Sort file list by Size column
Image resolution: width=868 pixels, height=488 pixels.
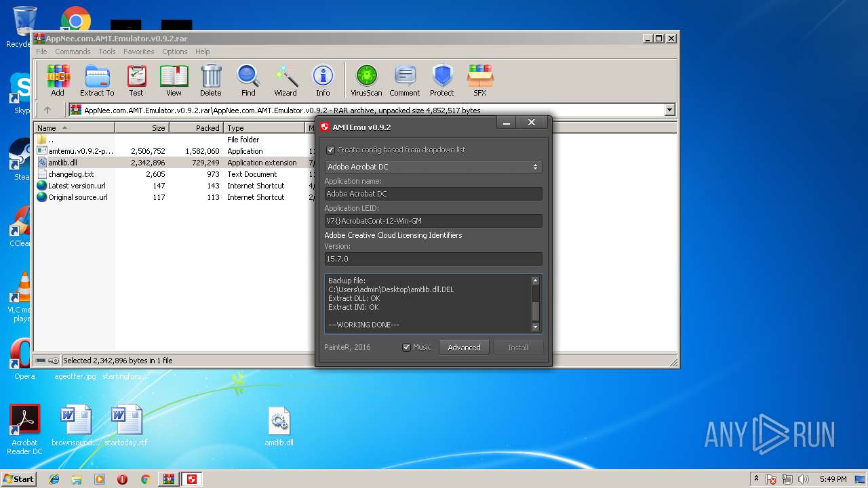142,127
